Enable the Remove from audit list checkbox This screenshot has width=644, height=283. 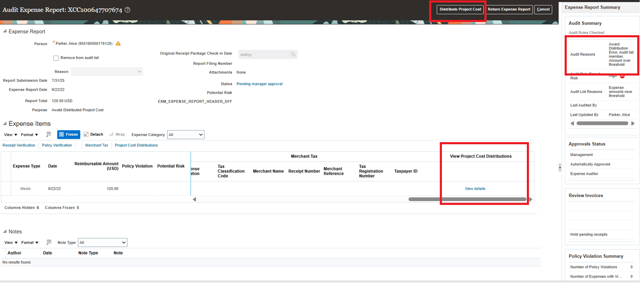[x=56, y=57]
